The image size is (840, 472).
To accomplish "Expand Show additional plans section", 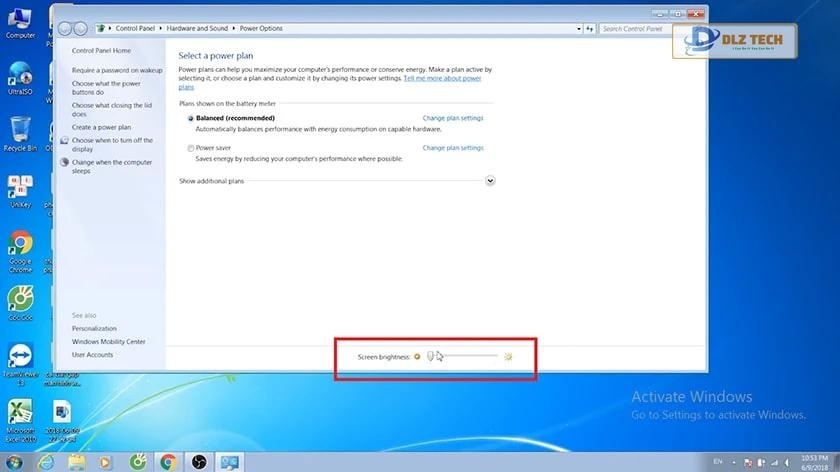I will coord(490,181).
